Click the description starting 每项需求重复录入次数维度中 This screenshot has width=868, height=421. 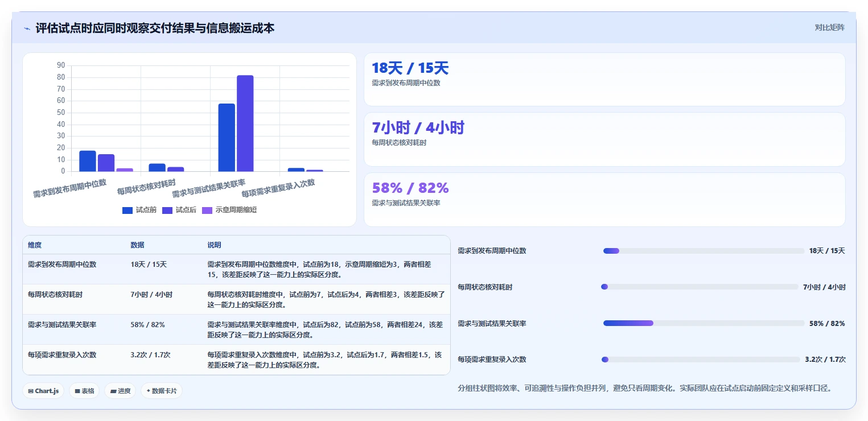click(326, 360)
